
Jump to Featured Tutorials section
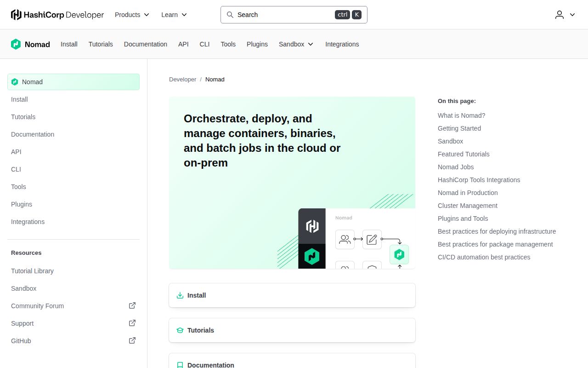464,154
